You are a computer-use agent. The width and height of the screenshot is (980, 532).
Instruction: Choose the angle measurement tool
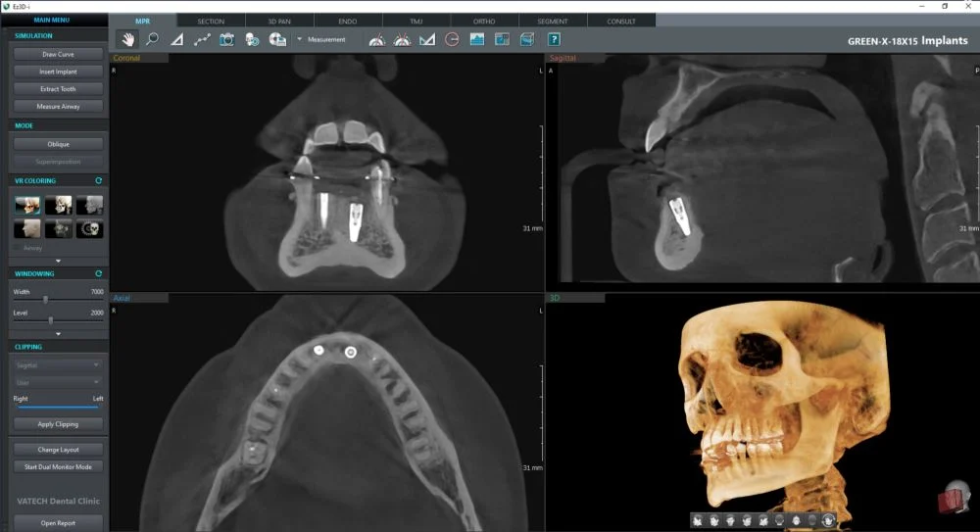click(x=177, y=39)
